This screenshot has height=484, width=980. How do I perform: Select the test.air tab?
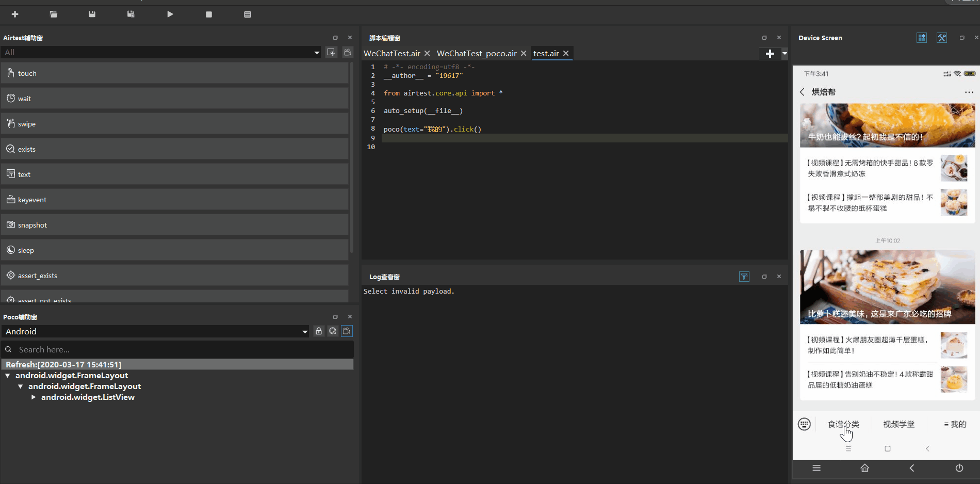546,54
